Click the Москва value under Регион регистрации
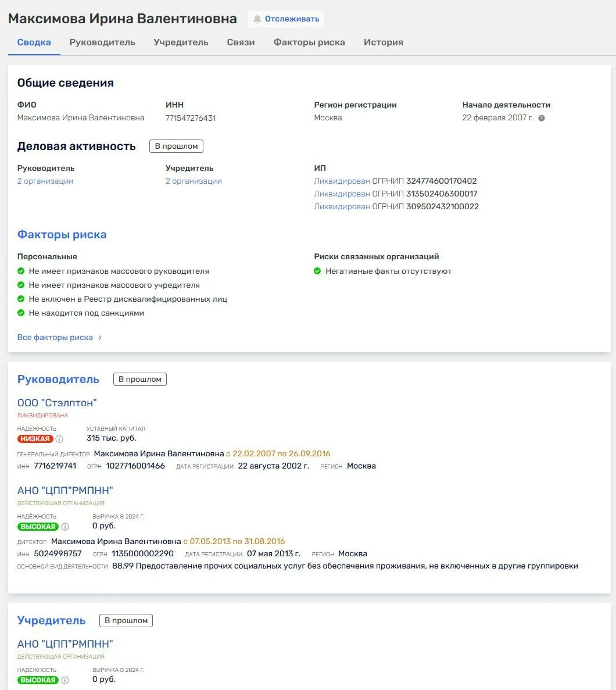The image size is (616, 690). tap(328, 118)
